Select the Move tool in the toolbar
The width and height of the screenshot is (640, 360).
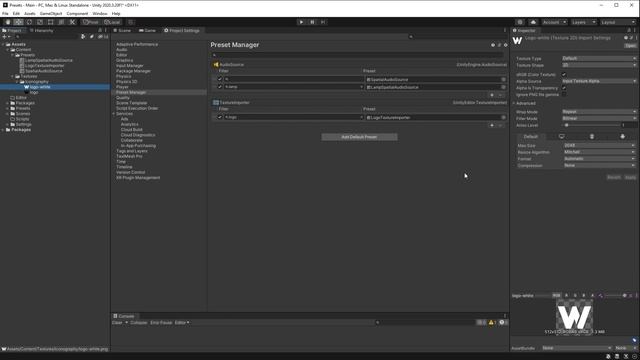tap(18, 22)
